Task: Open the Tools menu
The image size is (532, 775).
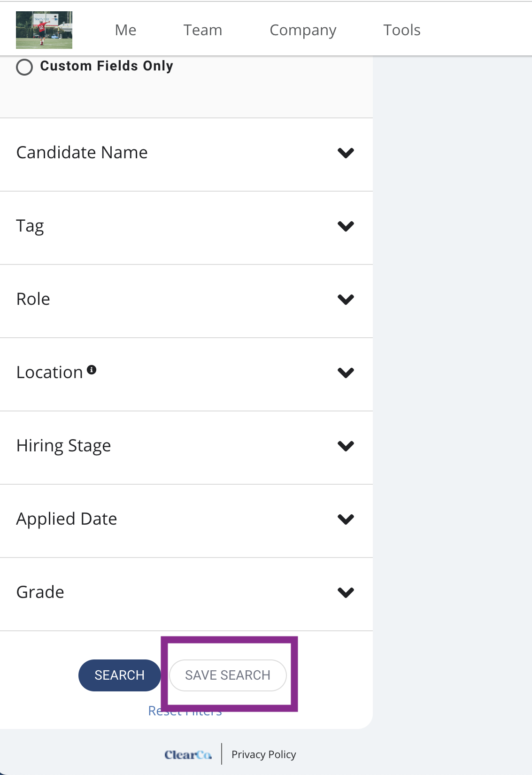Action: pyautogui.click(x=402, y=30)
